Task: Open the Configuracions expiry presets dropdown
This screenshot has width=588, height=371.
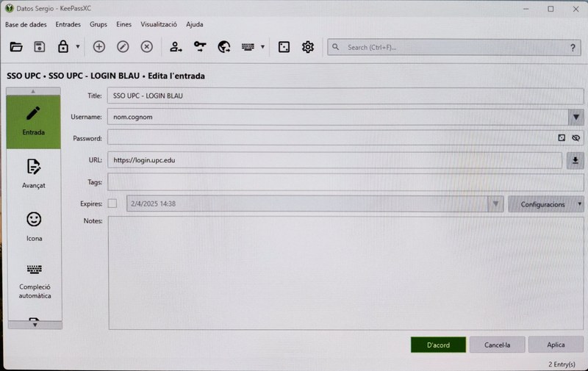Action: point(546,203)
